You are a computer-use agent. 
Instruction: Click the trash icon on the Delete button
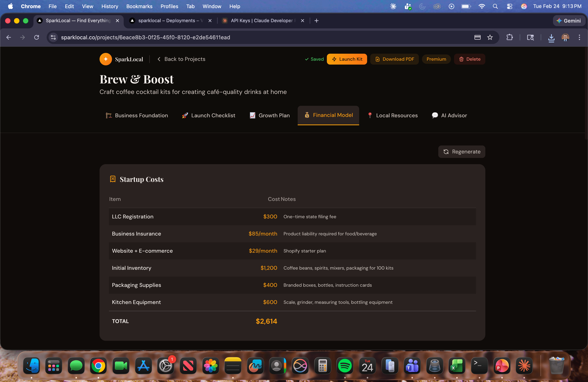coord(461,59)
